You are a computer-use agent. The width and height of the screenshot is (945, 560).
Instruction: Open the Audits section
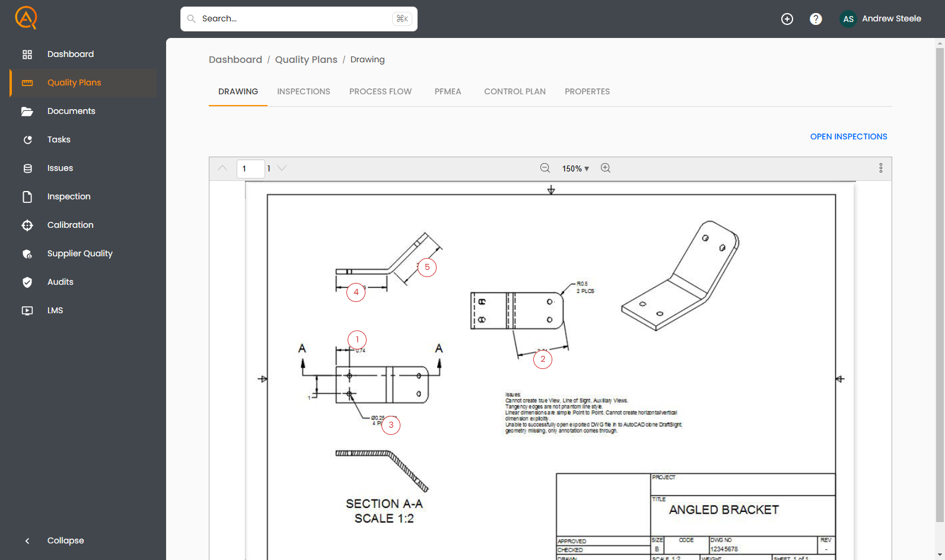[x=83, y=282]
